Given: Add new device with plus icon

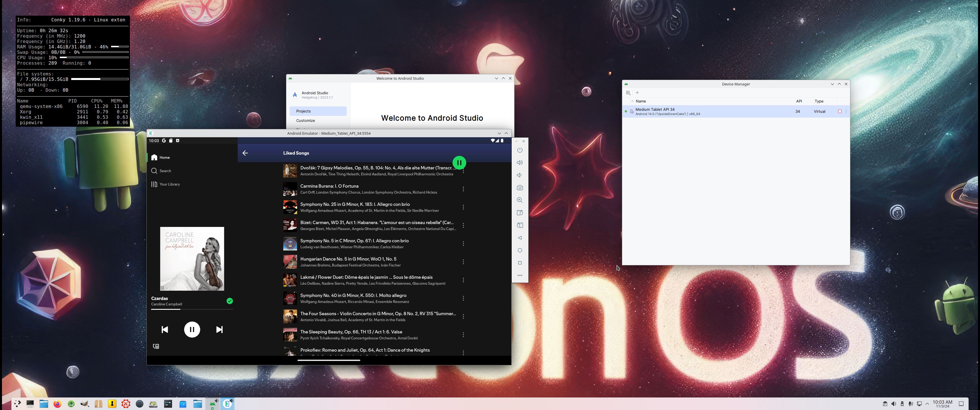Looking at the screenshot, I should 637,93.
